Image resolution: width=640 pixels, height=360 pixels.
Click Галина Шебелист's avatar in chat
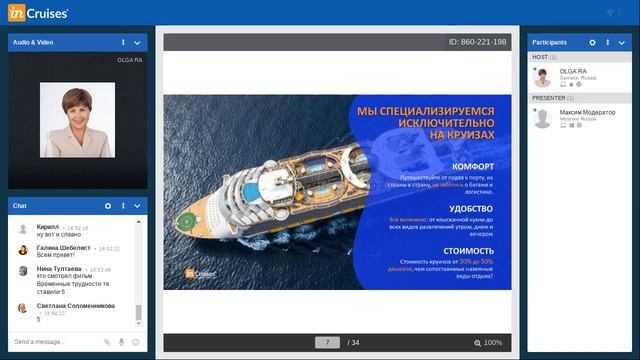(x=23, y=250)
